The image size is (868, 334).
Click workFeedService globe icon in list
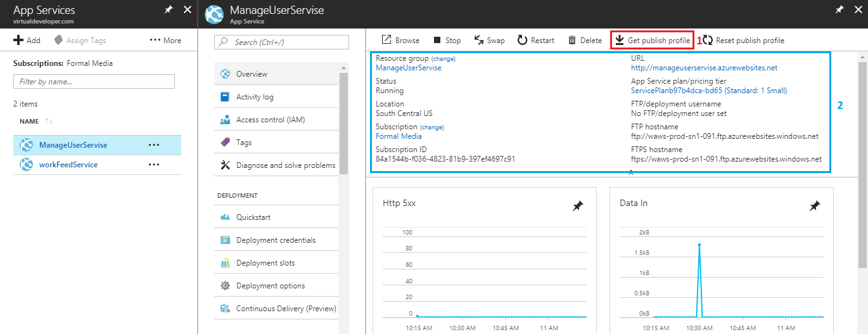coord(26,165)
